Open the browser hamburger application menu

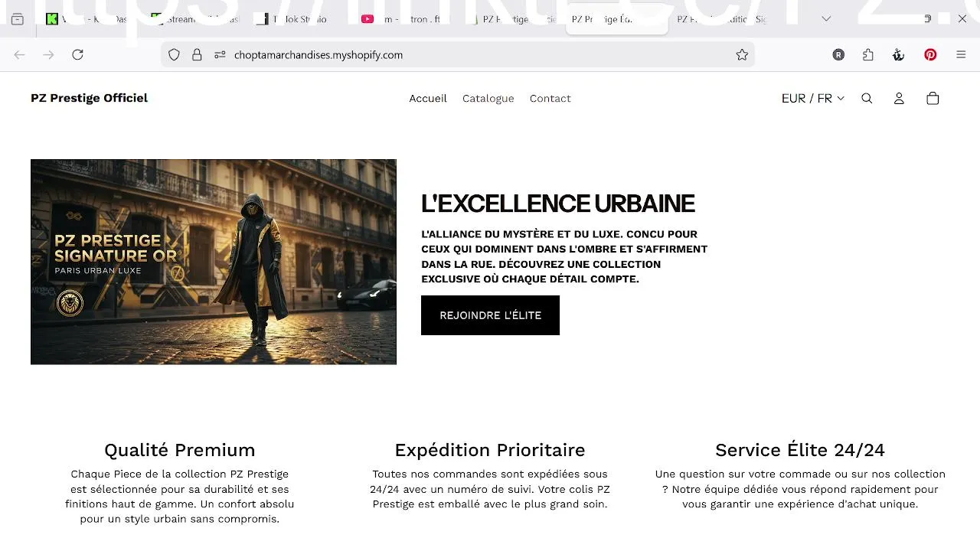pos(961,54)
